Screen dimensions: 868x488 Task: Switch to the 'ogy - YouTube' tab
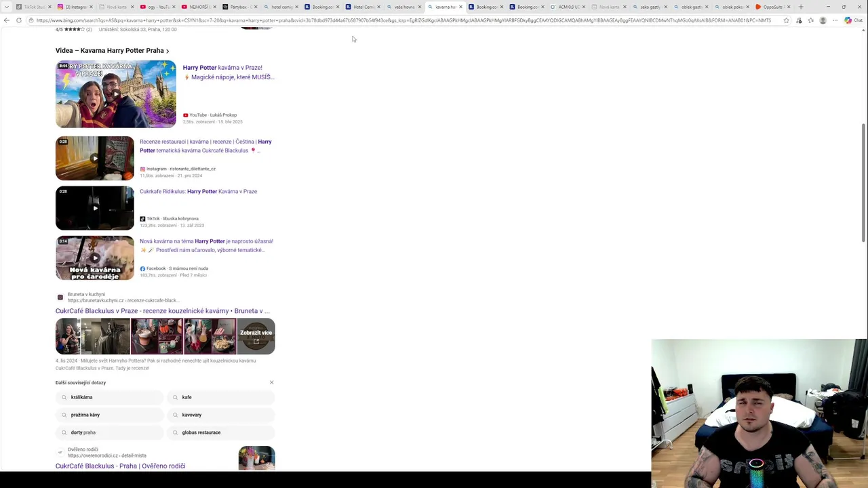(157, 7)
